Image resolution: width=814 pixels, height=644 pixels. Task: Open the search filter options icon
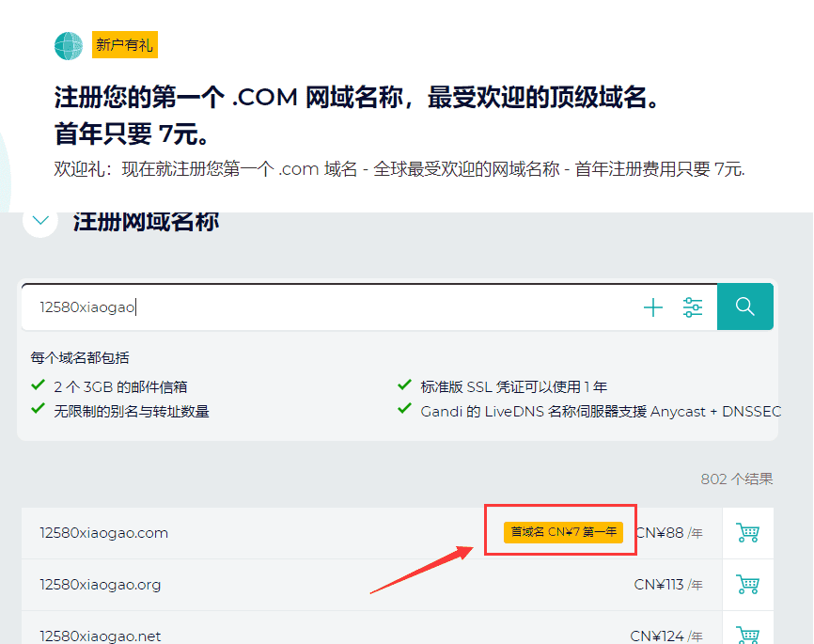(x=693, y=306)
